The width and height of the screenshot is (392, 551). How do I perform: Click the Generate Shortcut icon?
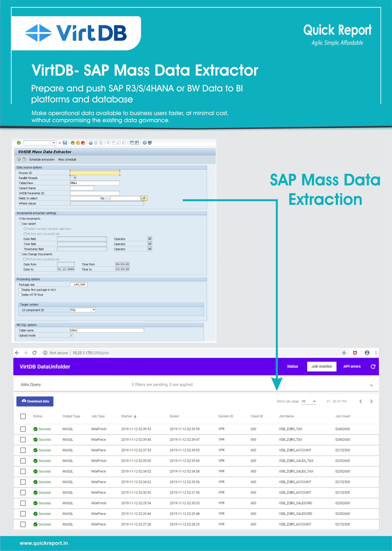tap(137, 143)
